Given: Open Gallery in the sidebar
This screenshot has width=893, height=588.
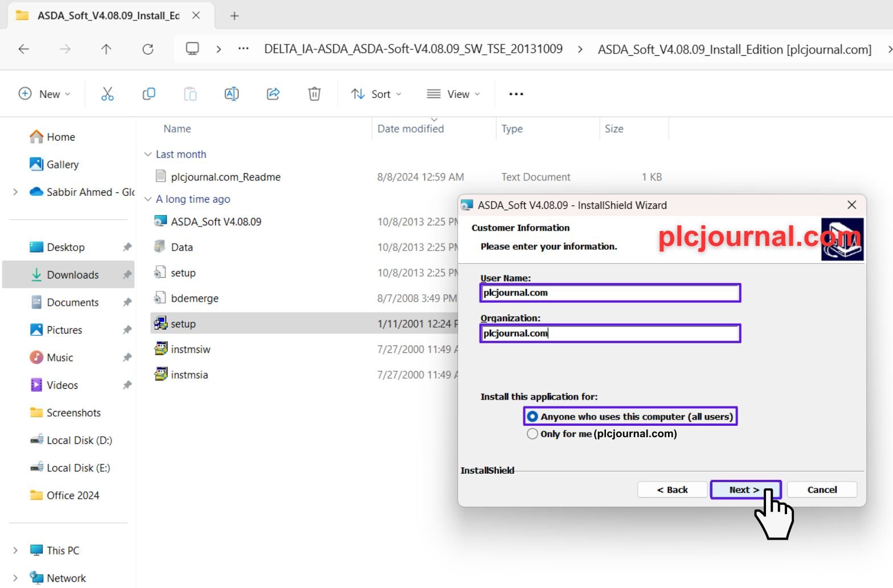Looking at the screenshot, I should tap(54, 165).
